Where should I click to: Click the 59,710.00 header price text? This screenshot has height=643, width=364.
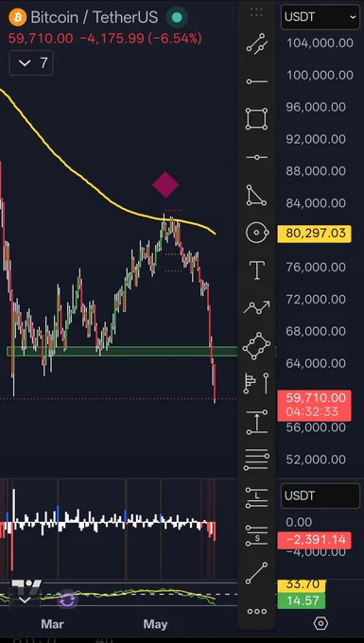[x=41, y=39]
